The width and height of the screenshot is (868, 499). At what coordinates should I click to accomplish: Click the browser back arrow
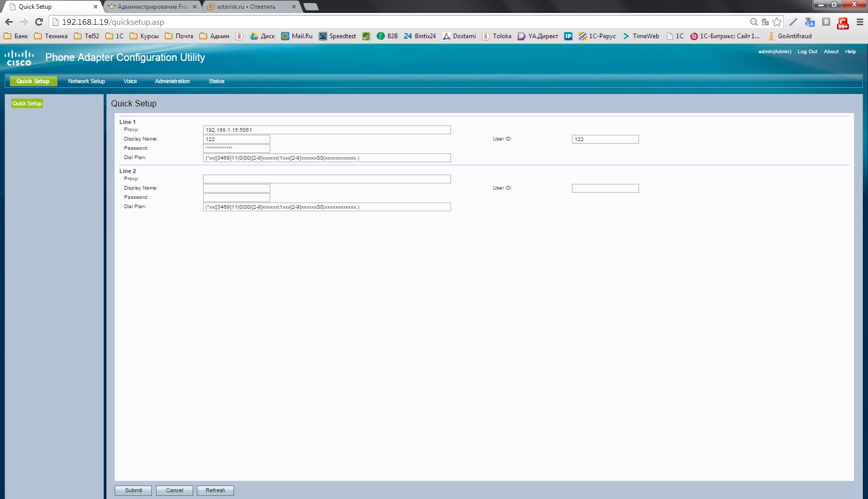click(x=9, y=22)
